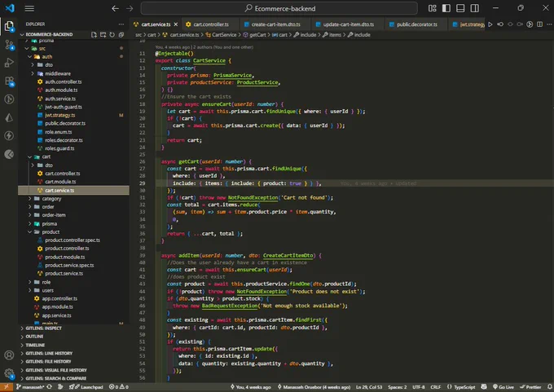The width and height of the screenshot is (554, 392).
Task: Open editor more actions ellipsis
Action: pos(549,24)
